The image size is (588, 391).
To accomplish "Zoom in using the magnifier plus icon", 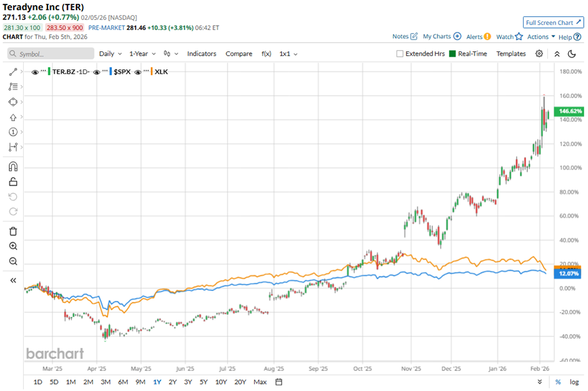I will click(13, 246).
